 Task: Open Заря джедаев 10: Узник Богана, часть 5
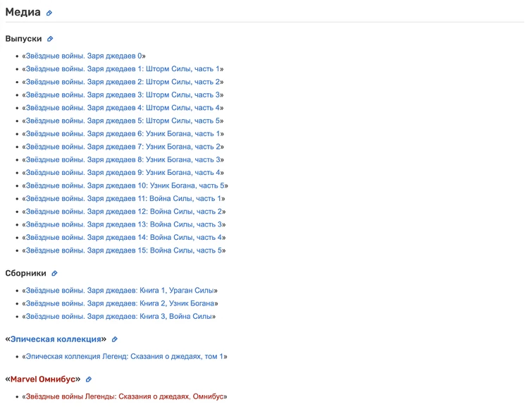coord(125,186)
